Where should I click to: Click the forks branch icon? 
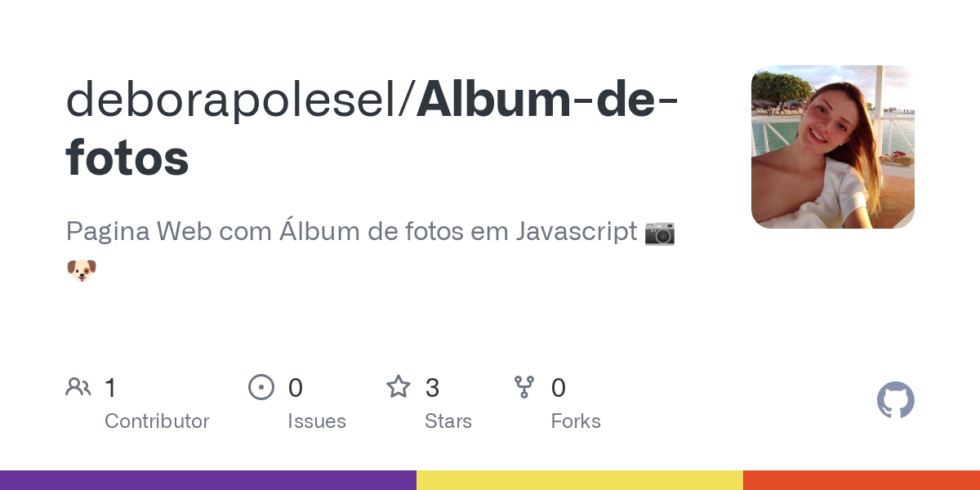click(x=524, y=387)
